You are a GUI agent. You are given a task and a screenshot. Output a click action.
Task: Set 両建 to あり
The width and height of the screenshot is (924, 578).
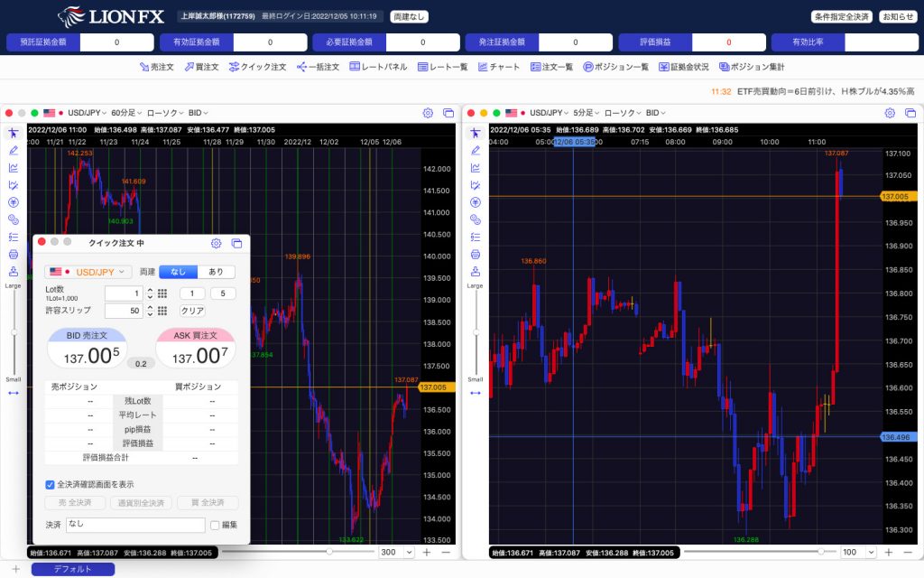click(x=216, y=272)
